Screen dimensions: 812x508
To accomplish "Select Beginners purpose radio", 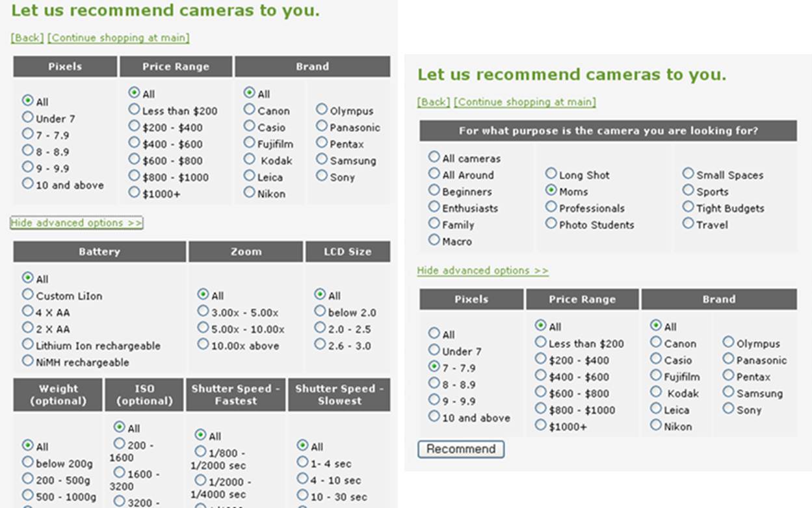I will click(x=434, y=190).
